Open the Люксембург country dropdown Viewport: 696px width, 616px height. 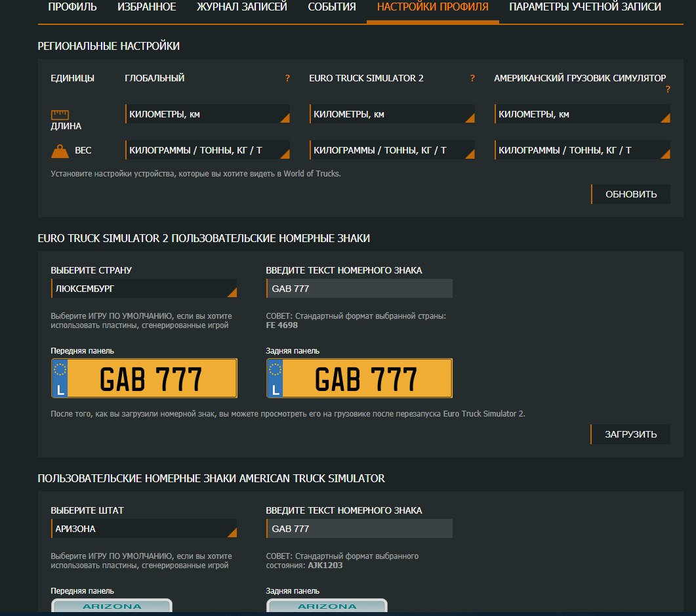click(x=144, y=289)
